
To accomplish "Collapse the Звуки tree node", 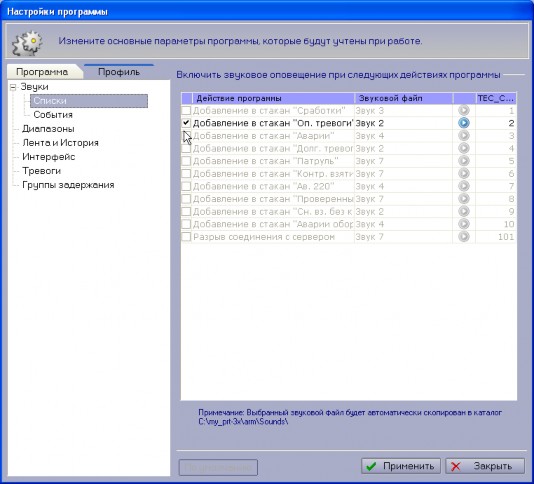I will pyautogui.click(x=13, y=87).
